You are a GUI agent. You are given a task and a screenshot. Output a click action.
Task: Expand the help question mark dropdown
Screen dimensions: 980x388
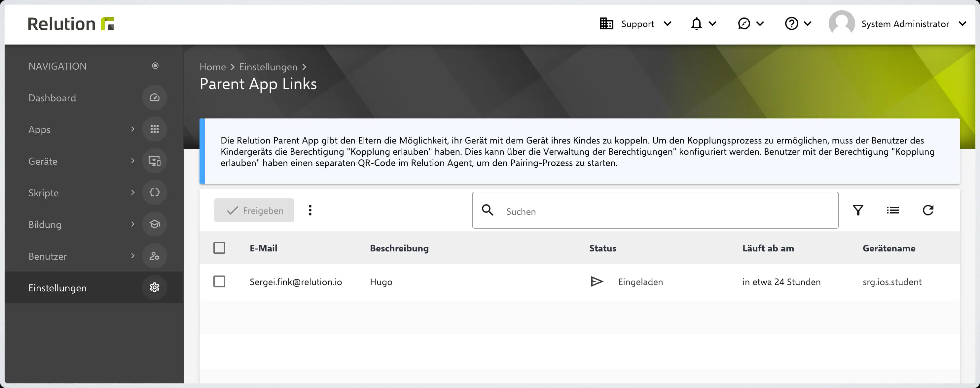click(x=792, y=24)
